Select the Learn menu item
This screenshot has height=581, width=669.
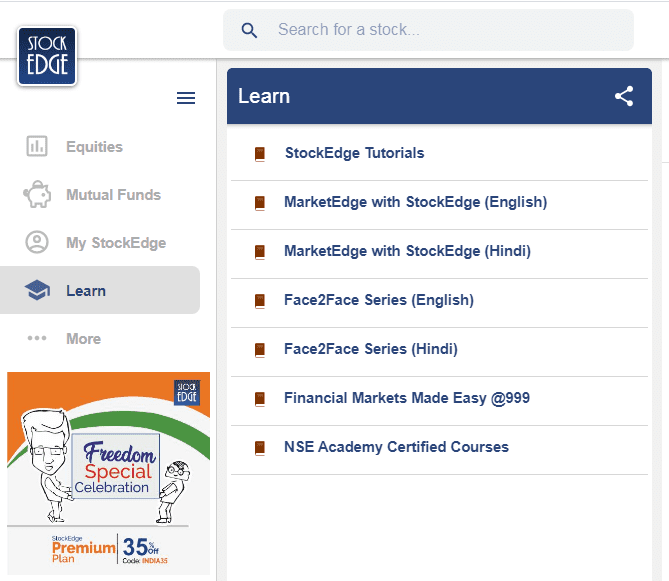pos(100,290)
